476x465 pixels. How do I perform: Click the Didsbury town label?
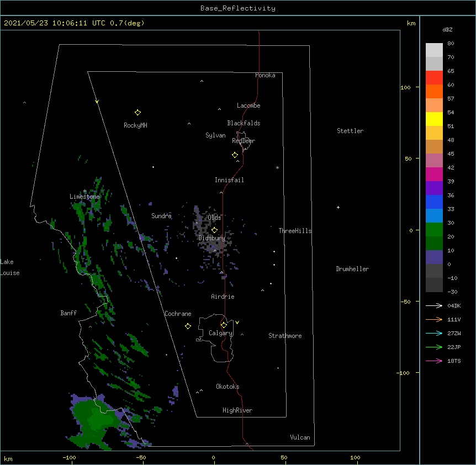(212, 238)
